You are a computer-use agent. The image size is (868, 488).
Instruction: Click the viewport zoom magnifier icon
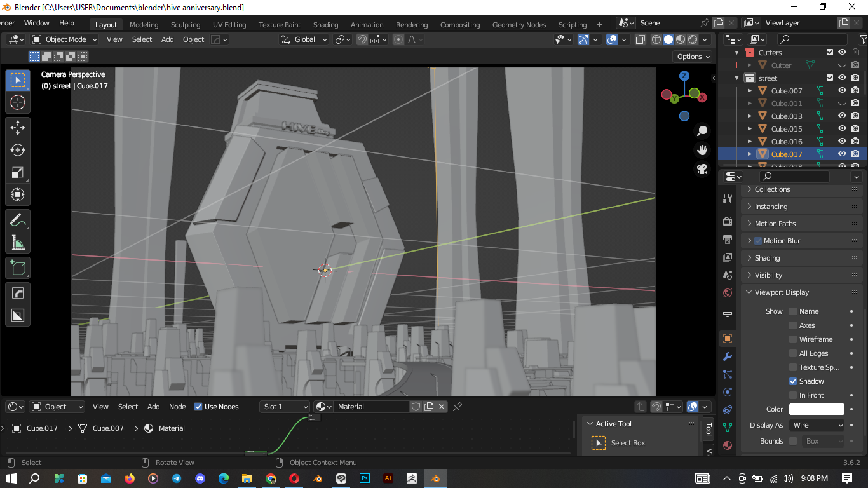click(x=702, y=131)
